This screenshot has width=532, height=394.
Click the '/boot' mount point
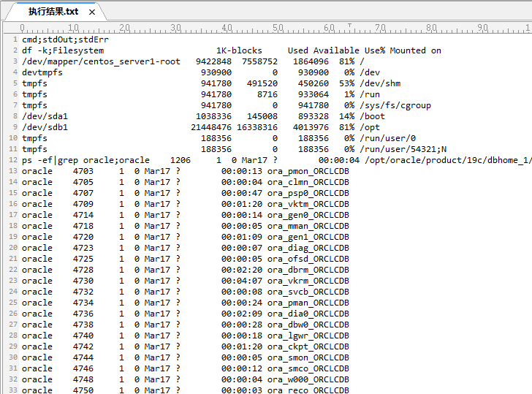coord(373,116)
